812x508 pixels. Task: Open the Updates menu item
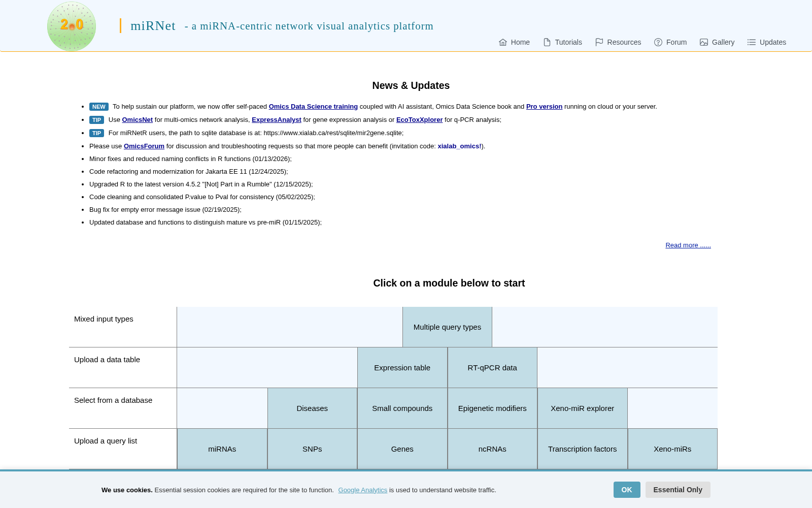[767, 42]
